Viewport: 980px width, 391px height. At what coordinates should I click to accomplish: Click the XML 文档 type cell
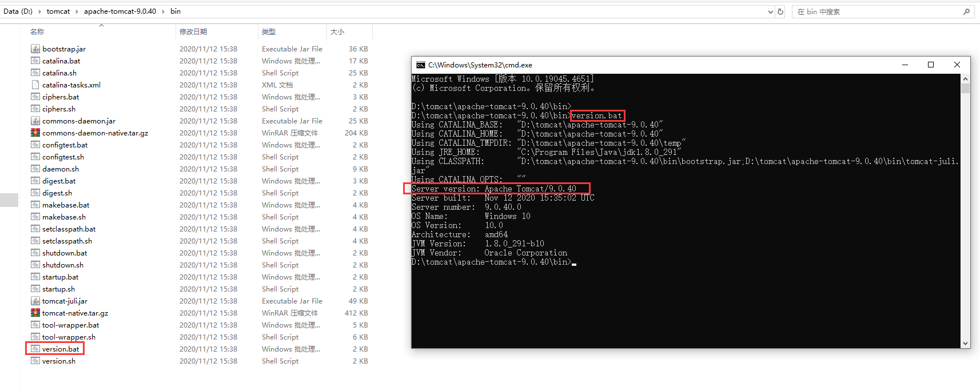[x=277, y=85]
